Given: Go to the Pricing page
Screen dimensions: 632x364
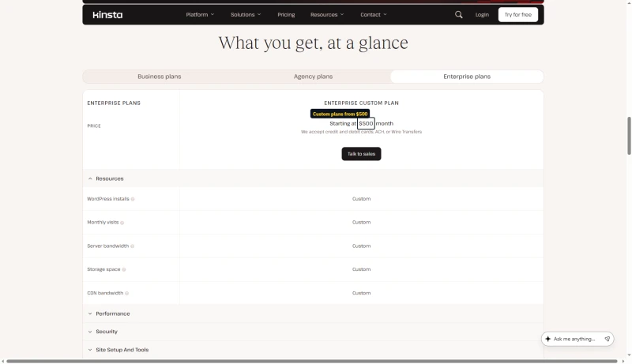Looking at the screenshot, I should click(x=286, y=14).
